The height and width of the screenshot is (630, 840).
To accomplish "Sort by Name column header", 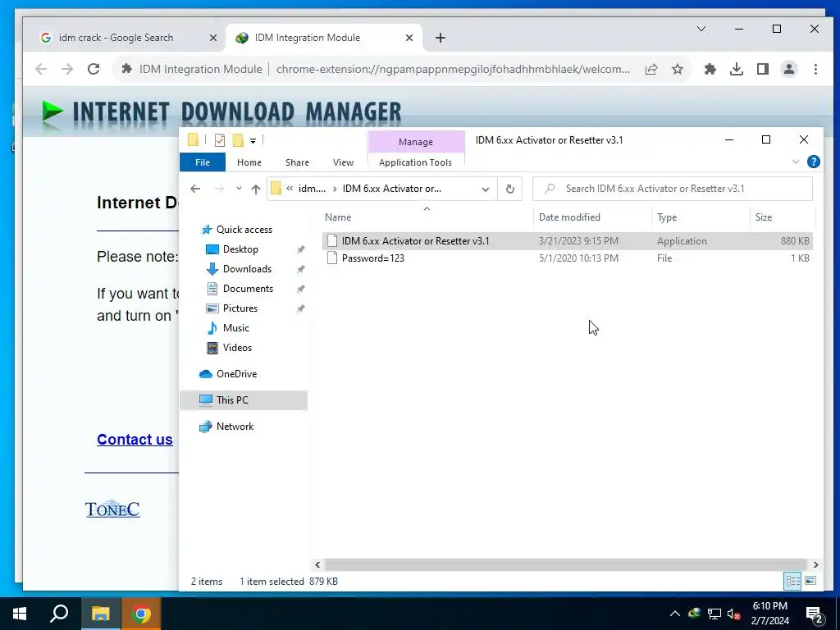I will point(427,217).
